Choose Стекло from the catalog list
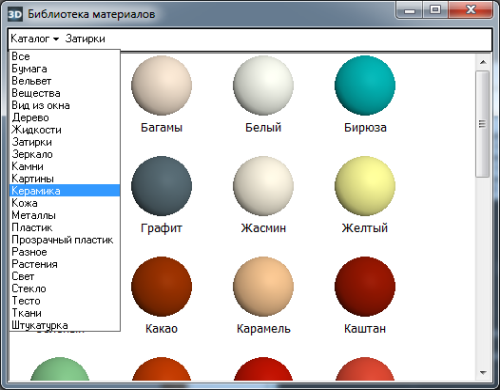500x390 pixels. (x=65, y=288)
